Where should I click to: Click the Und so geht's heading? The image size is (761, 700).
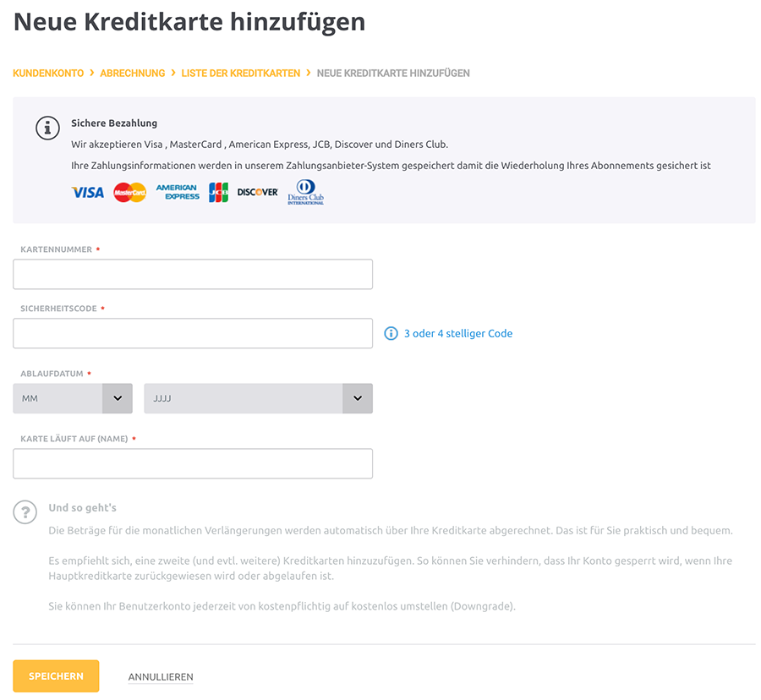coord(83,508)
